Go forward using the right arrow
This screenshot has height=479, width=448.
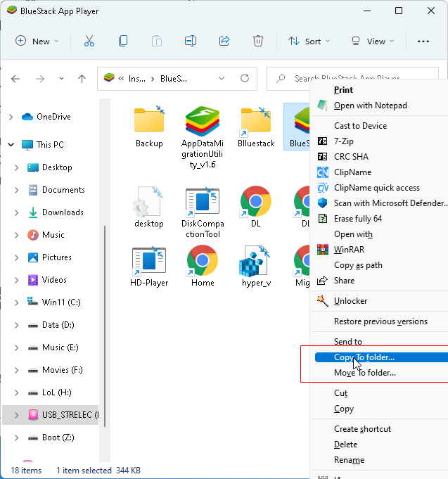tap(40, 79)
